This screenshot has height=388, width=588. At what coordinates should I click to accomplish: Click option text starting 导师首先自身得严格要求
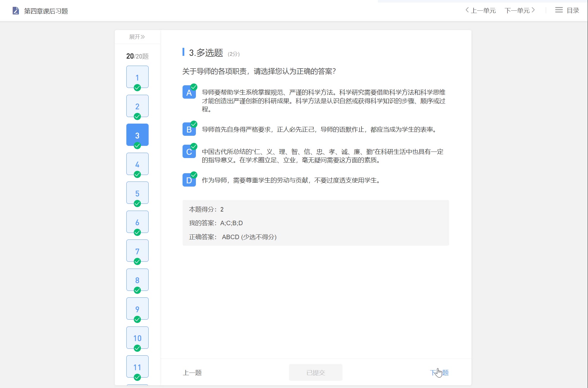[x=320, y=130]
